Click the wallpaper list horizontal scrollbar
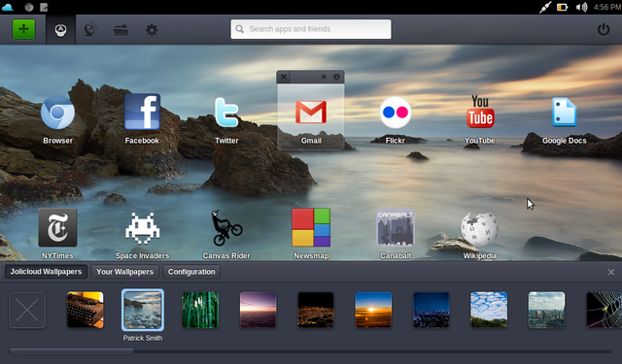The image size is (622, 364). [311, 351]
